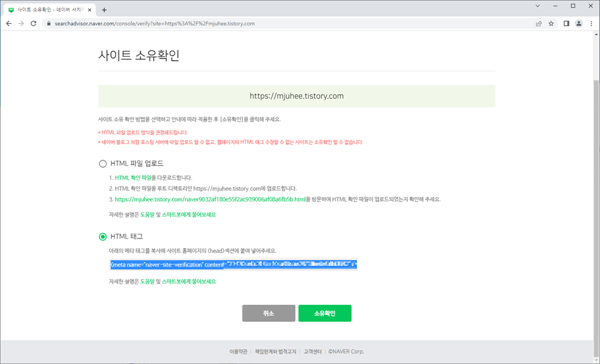Screen dimensions: 600x364
Task: Open 스마트봇에게 물어보세요 under file upload section
Action: tap(189, 214)
